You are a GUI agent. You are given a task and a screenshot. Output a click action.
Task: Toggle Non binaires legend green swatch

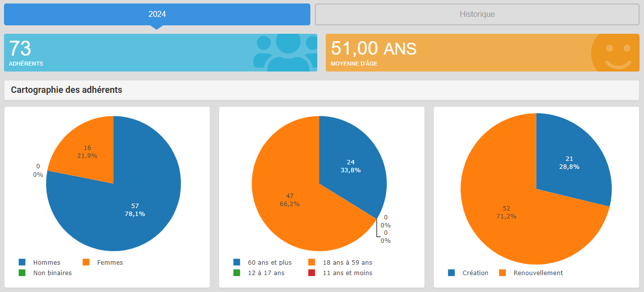(x=22, y=273)
